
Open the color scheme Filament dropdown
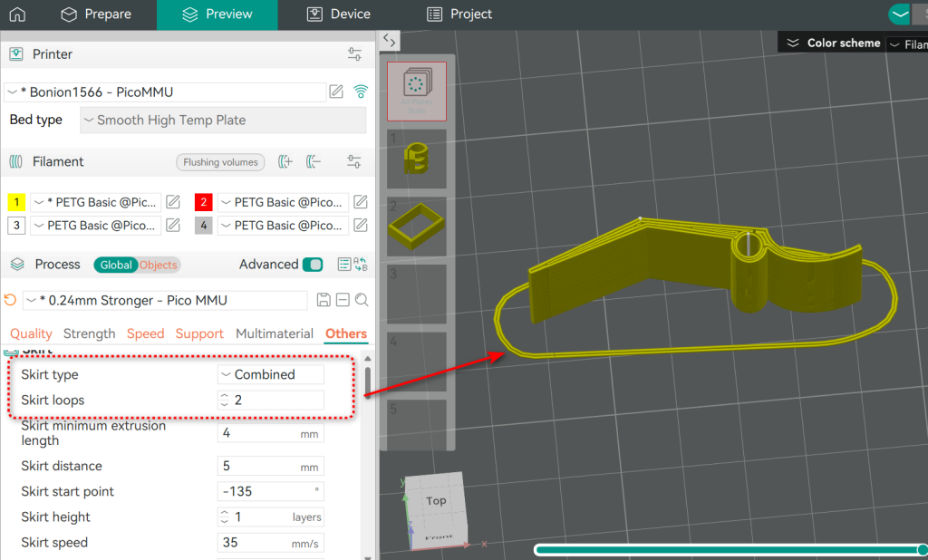tap(907, 43)
